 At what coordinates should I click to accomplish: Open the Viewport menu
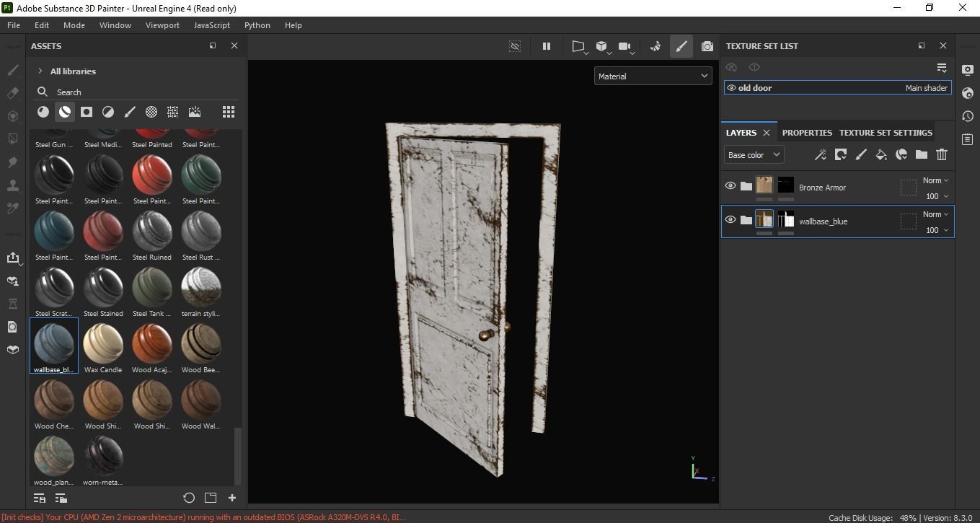[162, 25]
